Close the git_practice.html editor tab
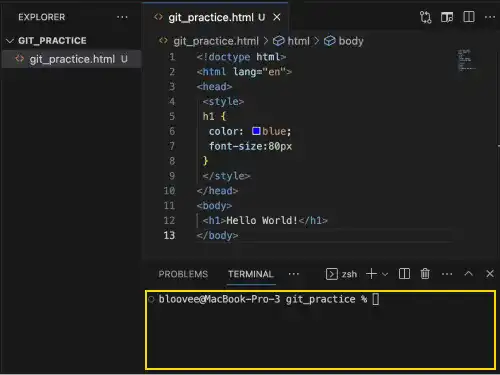The height and width of the screenshot is (375, 500). point(277,17)
